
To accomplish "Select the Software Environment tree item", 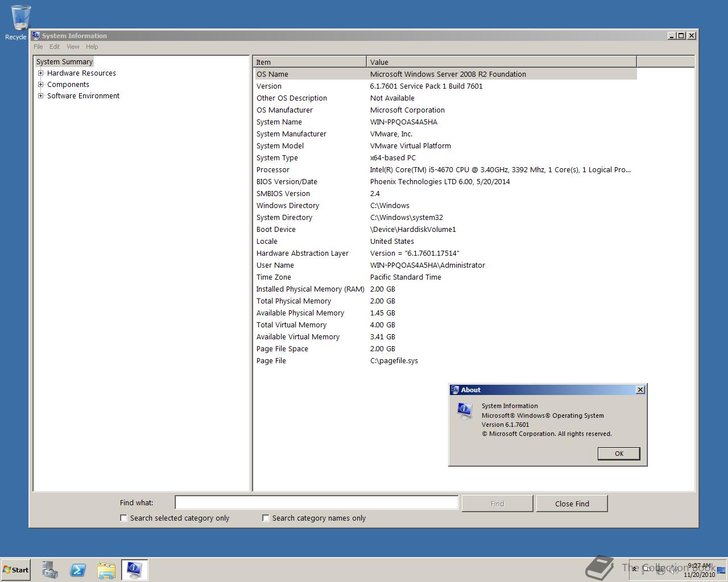I will click(x=83, y=96).
